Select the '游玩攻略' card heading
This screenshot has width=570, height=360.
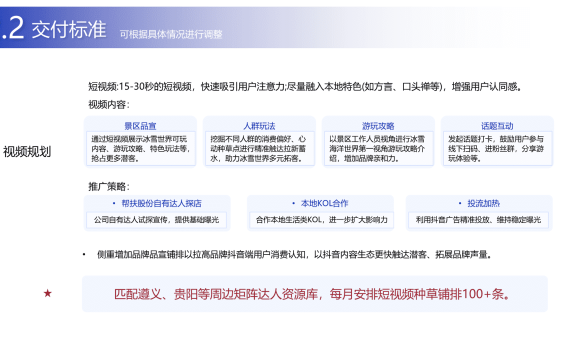tap(378, 126)
